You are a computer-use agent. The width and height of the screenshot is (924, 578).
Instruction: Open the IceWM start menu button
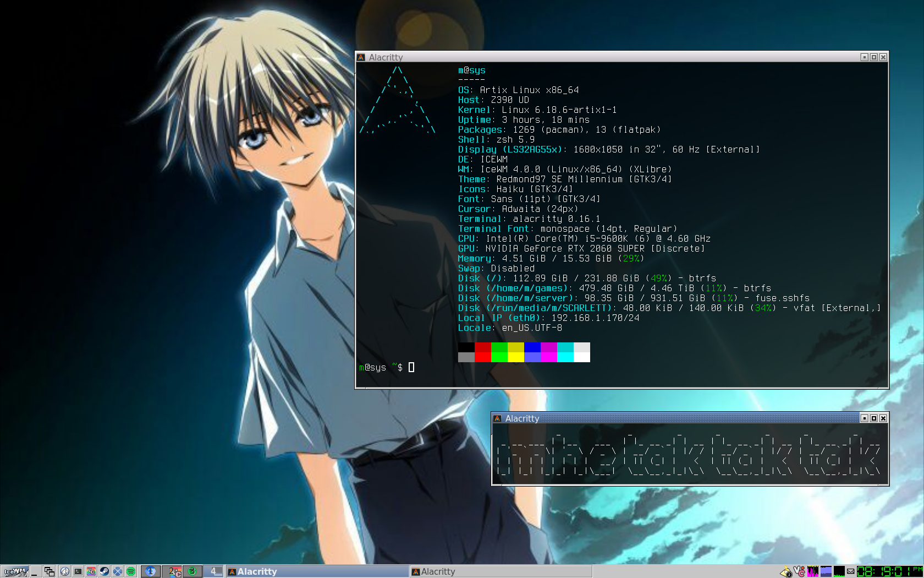coord(15,571)
